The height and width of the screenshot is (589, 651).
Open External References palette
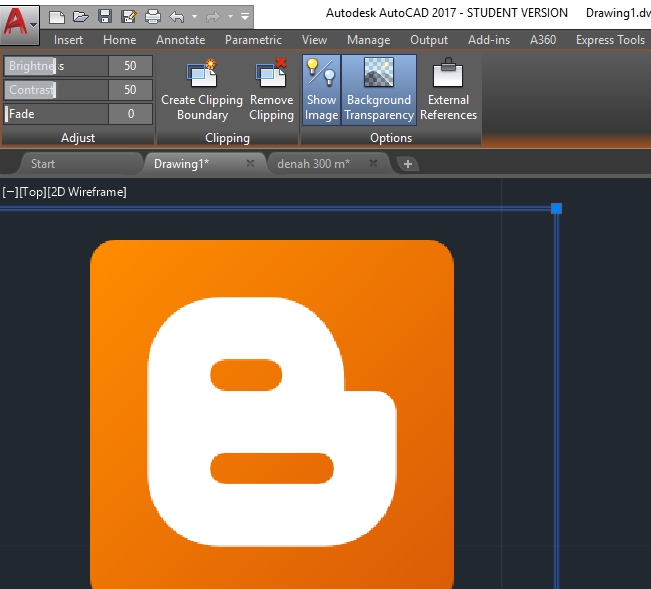(448, 90)
